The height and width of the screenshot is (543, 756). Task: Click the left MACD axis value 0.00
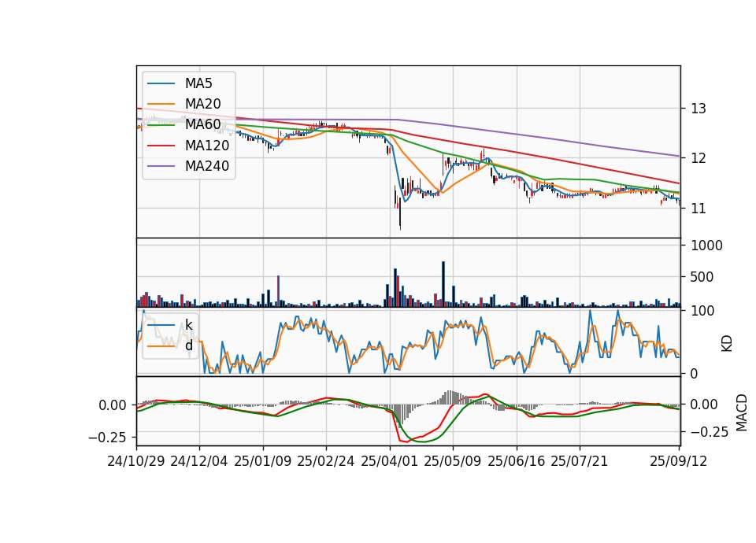[x=113, y=405]
